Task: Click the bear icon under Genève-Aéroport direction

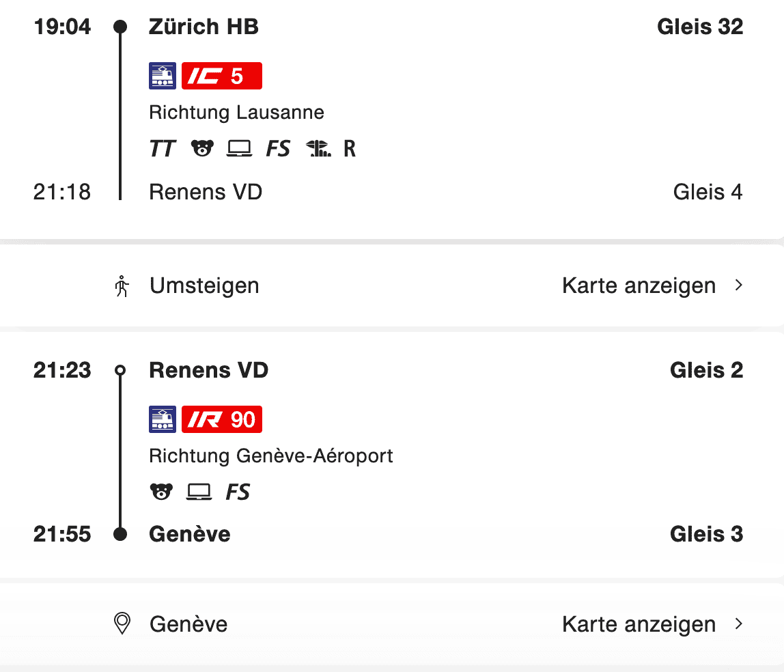Action: (161, 492)
